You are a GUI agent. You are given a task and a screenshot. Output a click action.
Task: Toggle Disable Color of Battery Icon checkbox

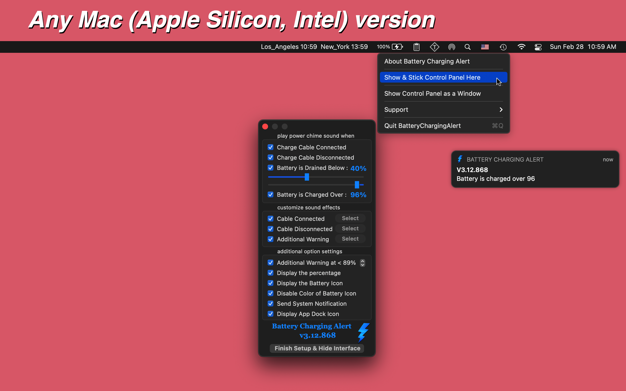pos(270,293)
